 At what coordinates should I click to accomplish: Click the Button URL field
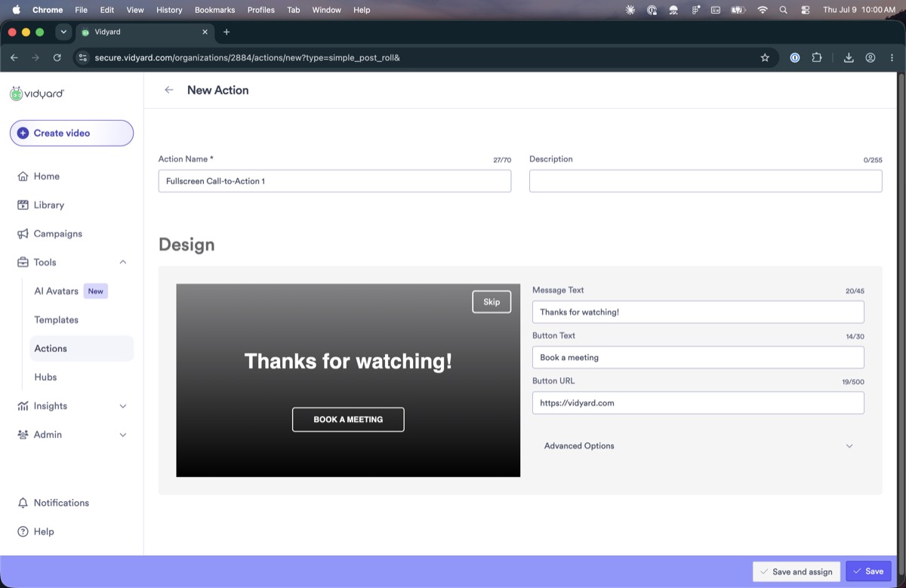coord(698,402)
